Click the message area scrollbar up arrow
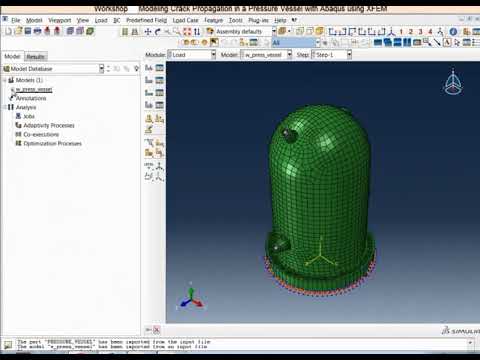Screen dimensions: 480x360 [x=470, y=342]
